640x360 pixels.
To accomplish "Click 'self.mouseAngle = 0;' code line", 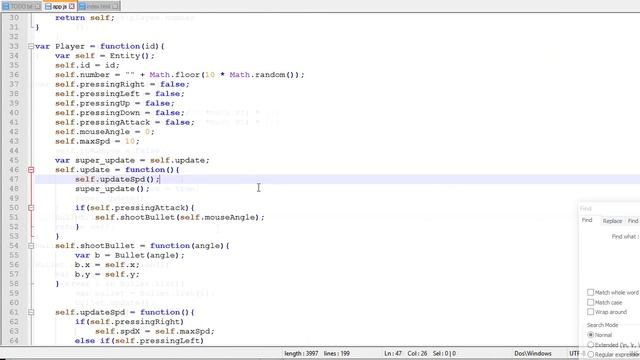I will 105,132.
